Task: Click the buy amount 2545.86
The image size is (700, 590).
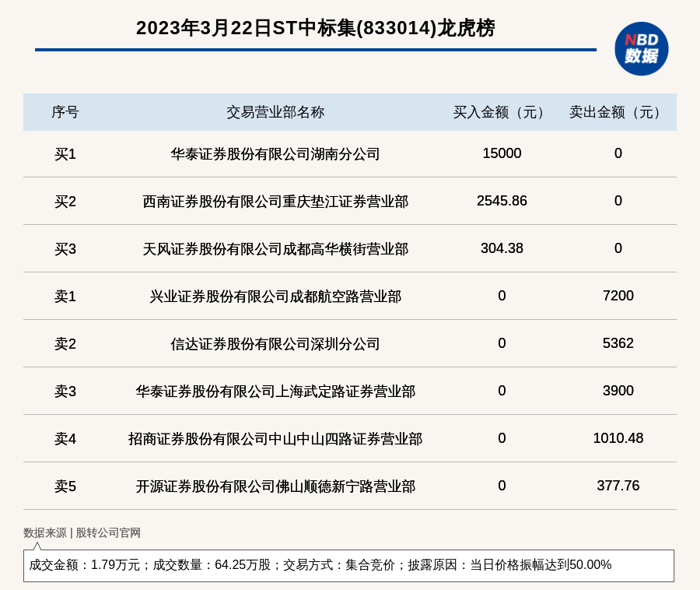Action: click(502, 201)
